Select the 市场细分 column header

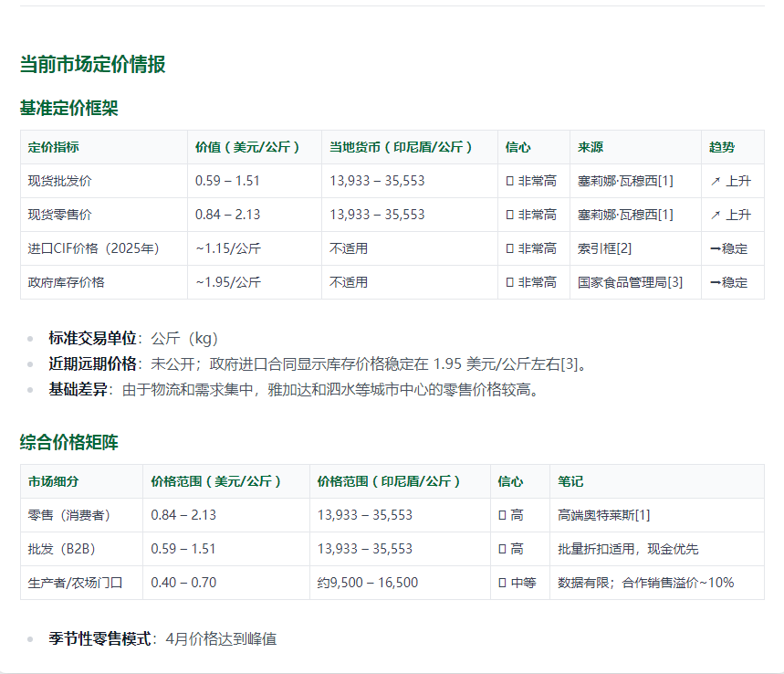click(54, 481)
